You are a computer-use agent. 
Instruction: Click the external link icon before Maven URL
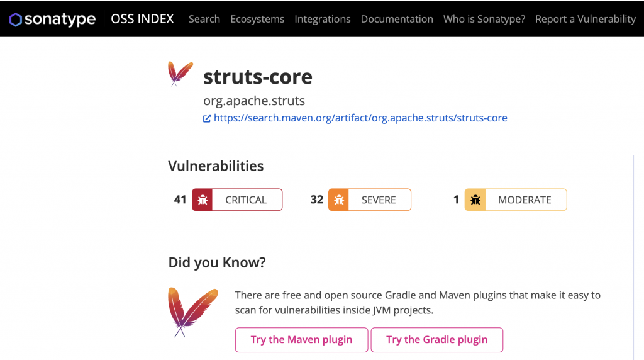tap(207, 118)
